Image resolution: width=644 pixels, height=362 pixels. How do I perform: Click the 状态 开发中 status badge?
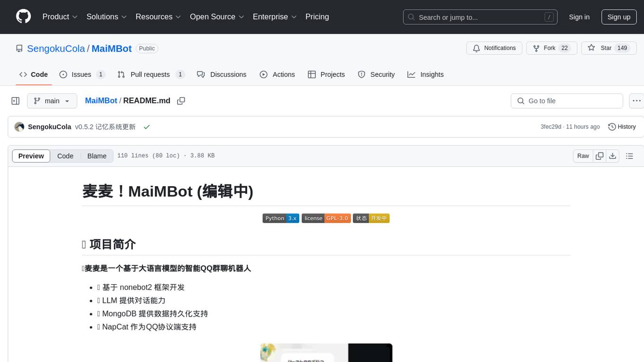[x=371, y=218]
